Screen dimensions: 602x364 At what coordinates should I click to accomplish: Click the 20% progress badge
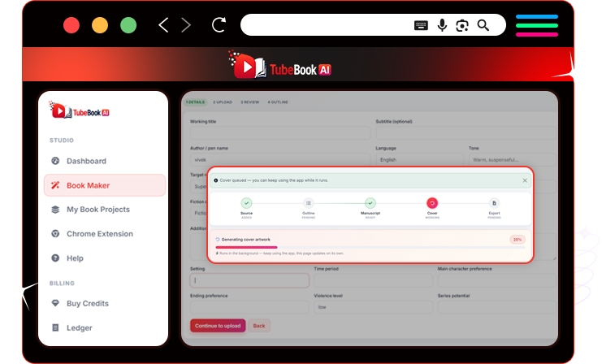coord(518,240)
